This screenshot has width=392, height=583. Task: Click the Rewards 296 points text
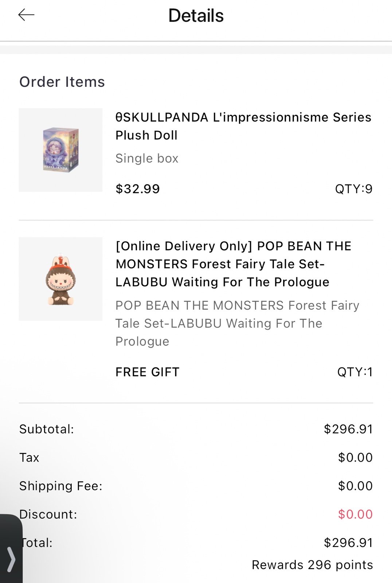312,565
